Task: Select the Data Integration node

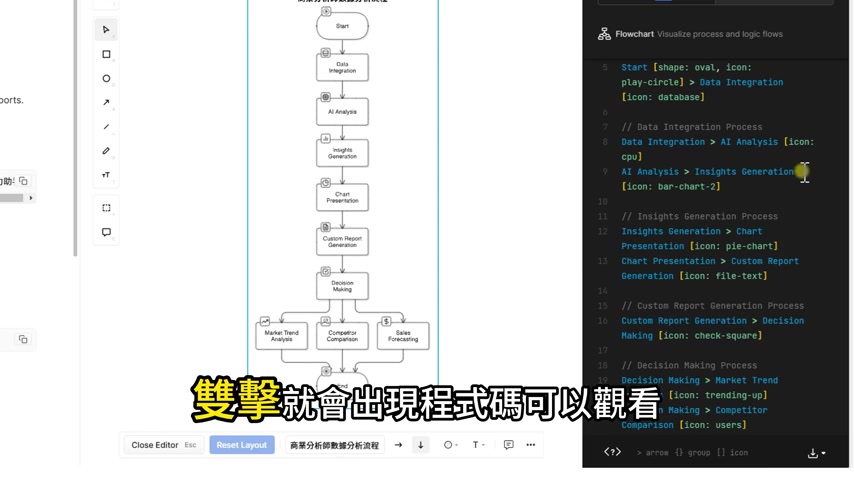Action: (342, 68)
